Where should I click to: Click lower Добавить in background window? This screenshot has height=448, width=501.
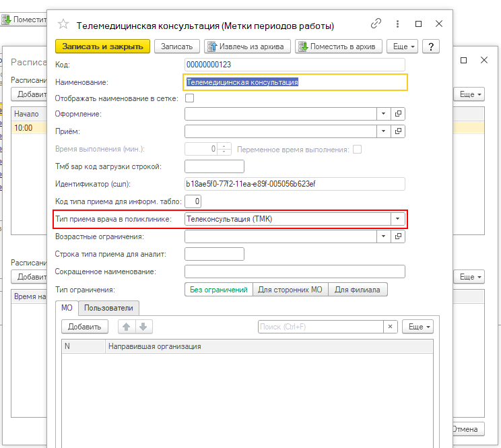30,277
